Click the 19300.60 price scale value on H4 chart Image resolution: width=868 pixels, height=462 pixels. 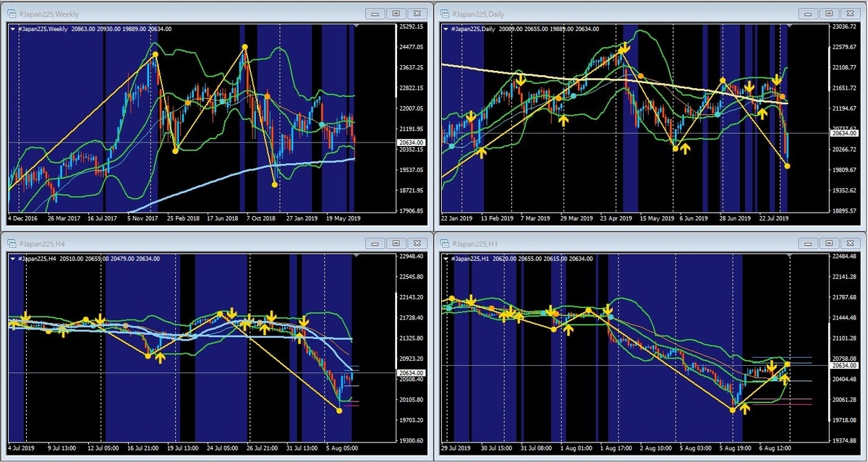point(411,440)
